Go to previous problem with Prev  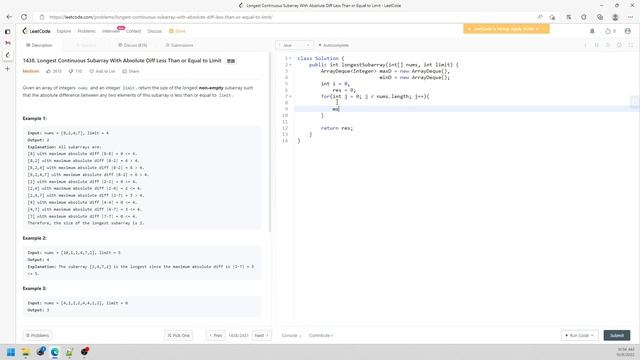point(216,336)
